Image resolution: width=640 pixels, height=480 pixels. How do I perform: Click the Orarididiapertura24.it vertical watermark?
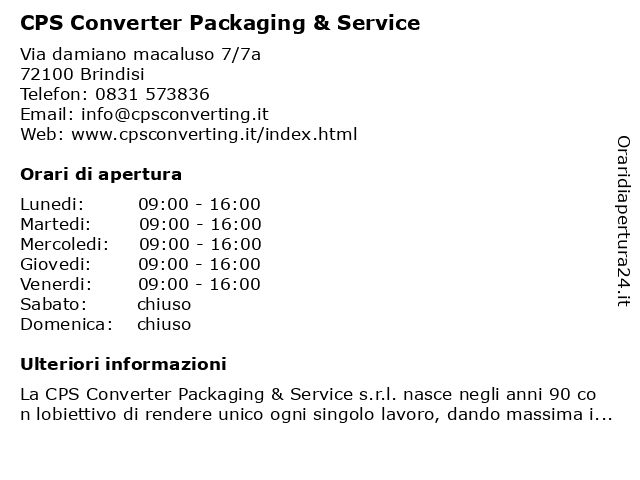(623, 221)
